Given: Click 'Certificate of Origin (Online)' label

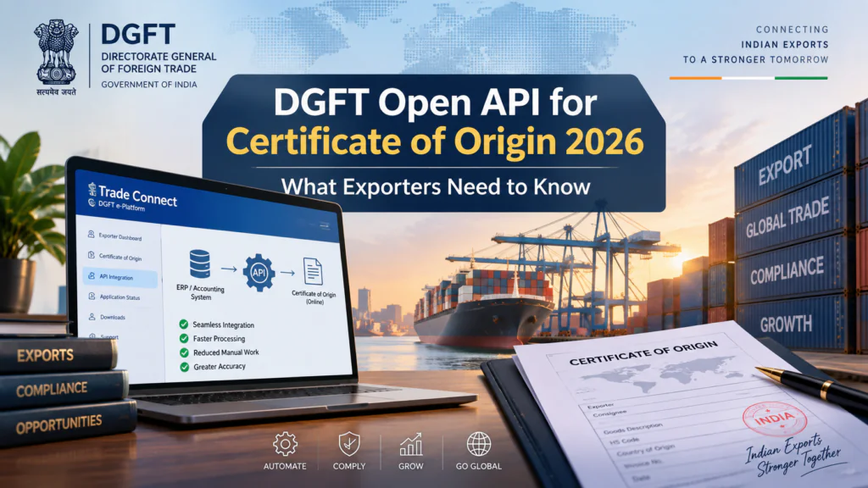Looking at the screenshot, I should click(x=314, y=297).
